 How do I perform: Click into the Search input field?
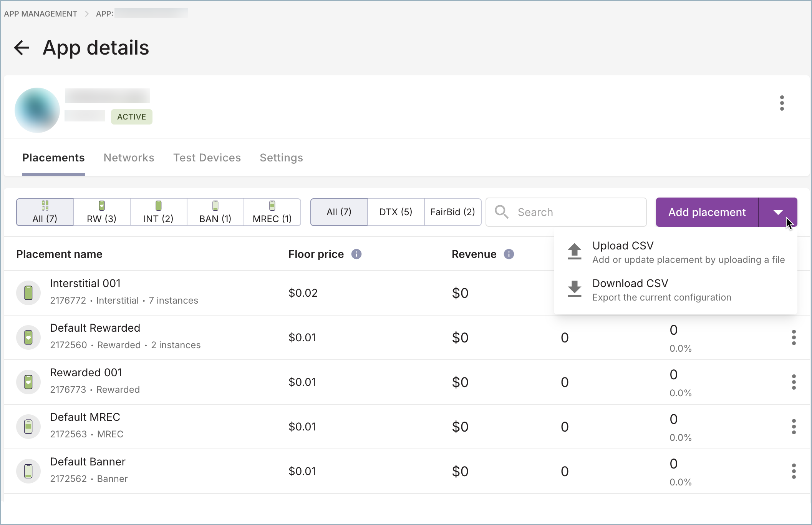(x=565, y=212)
